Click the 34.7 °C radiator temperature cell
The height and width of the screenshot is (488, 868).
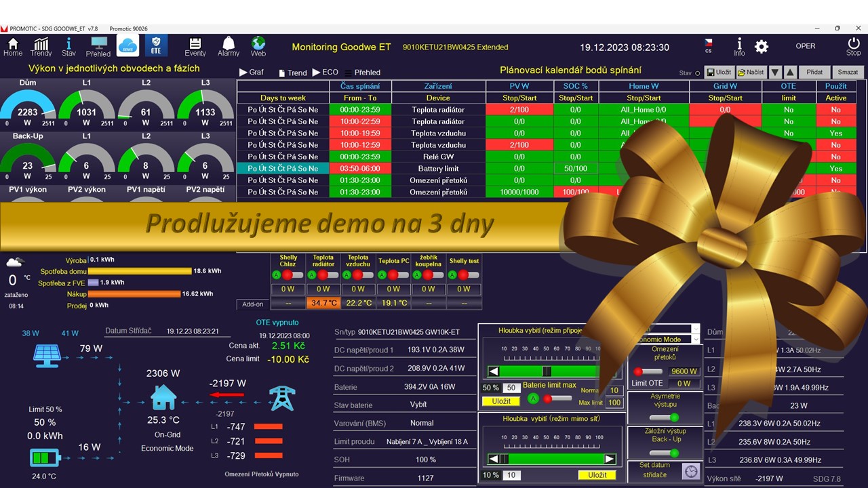point(323,303)
